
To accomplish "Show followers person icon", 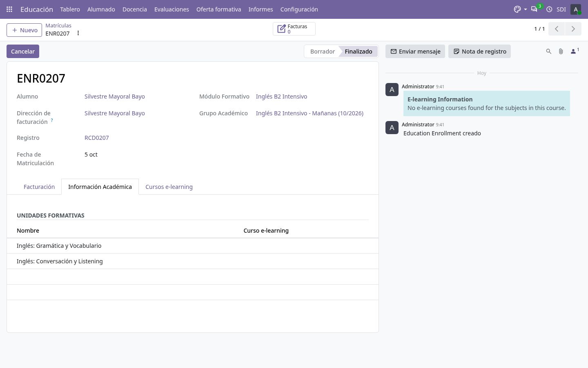I will [575, 51].
